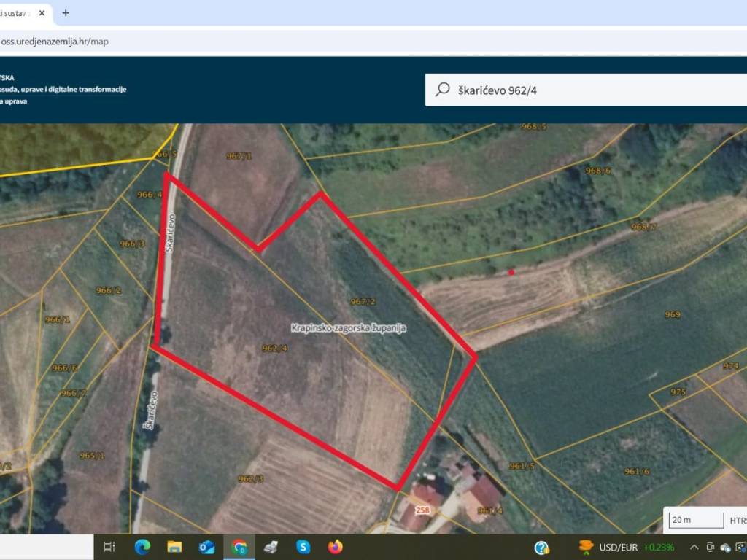Select parcel 962/4 on the map
Screen dimensions: 747x560
click(274, 349)
